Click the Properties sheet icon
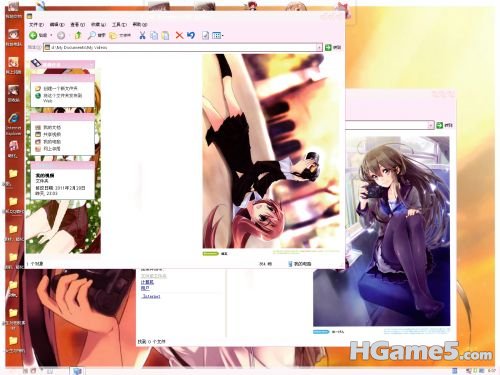 point(205,35)
